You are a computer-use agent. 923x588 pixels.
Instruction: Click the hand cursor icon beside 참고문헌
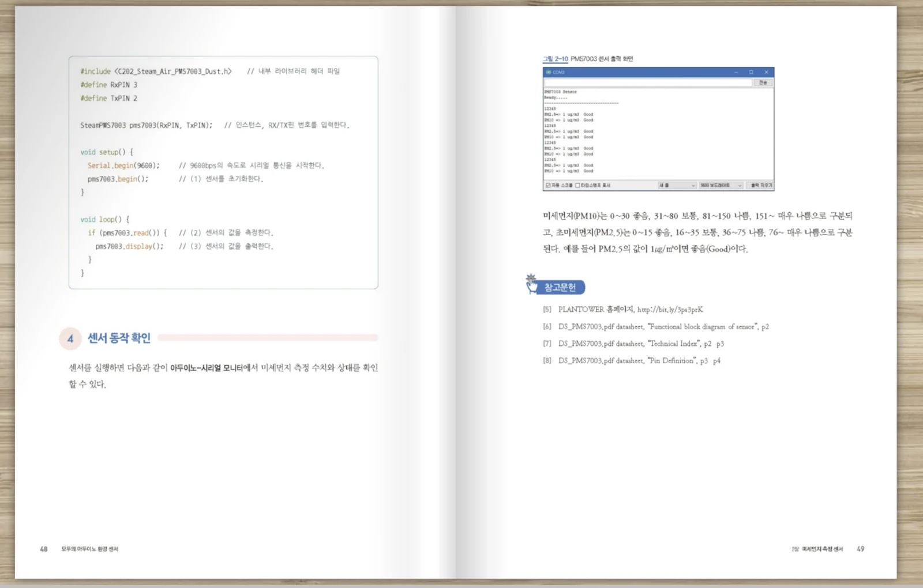tap(531, 283)
